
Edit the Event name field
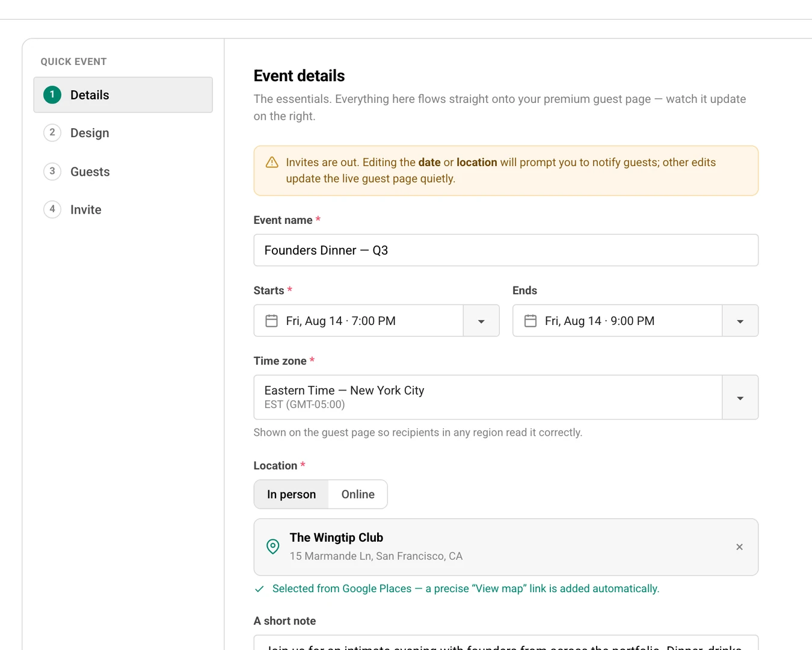(506, 250)
